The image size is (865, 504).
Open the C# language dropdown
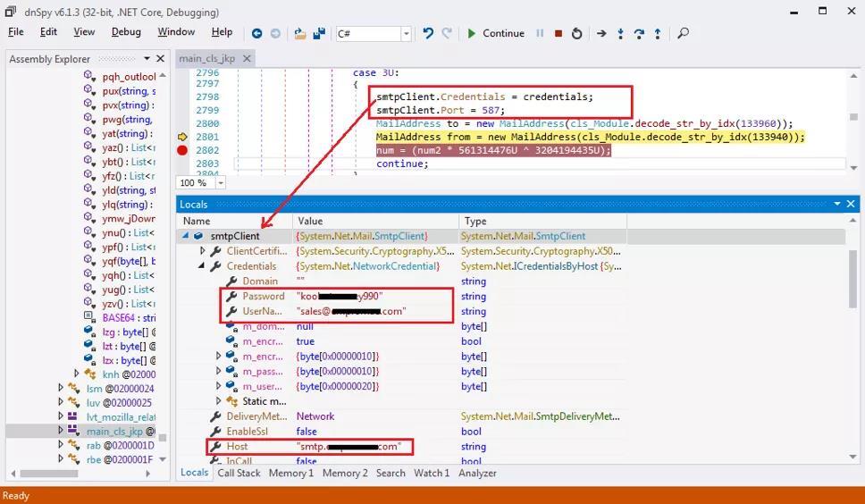pos(406,34)
